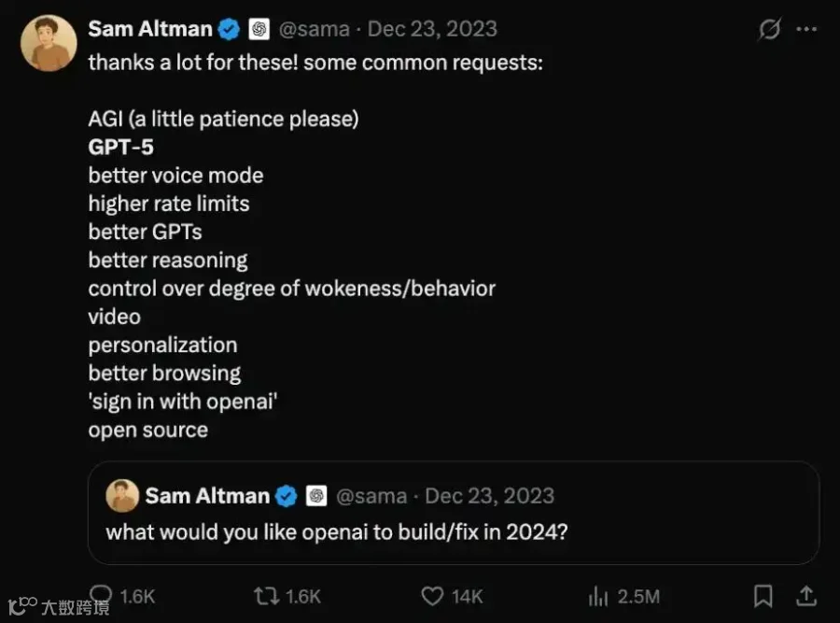Repost this tweet with the retweet icon
840x623 pixels.
(266, 596)
